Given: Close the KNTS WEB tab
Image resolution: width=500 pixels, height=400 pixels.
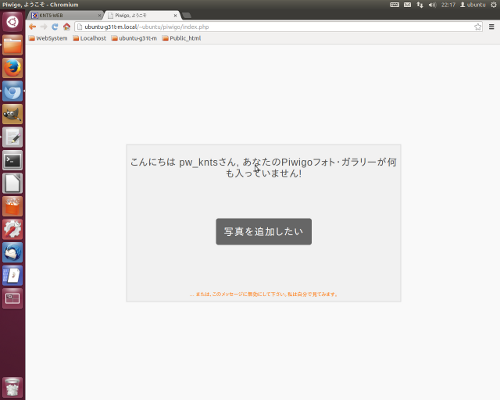Looking at the screenshot, I should (99, 16).
